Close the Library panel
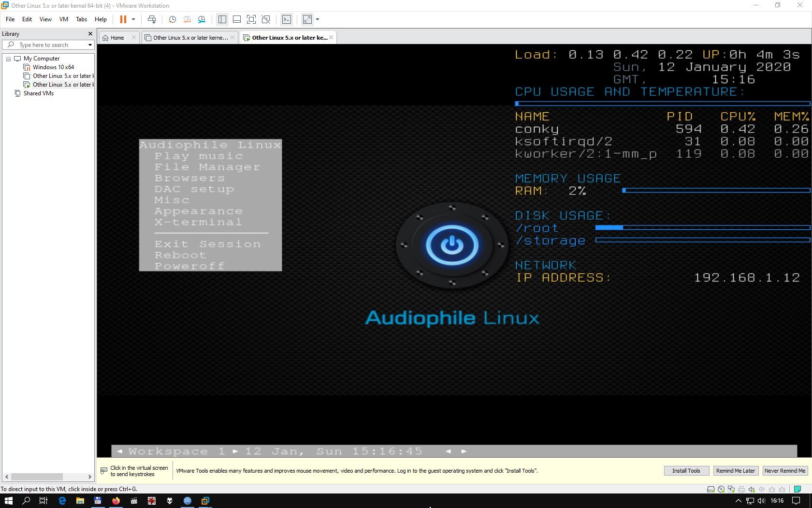 click(90, 34)
